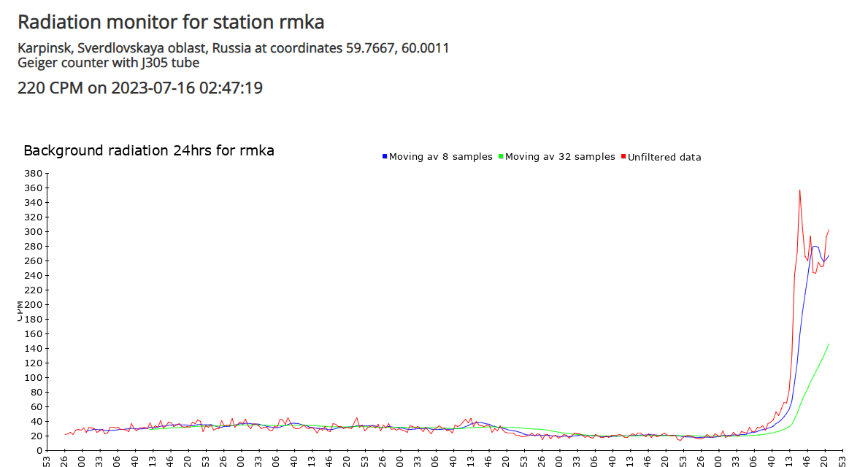Click the 340 label on the CPM axis

pos(33,203)
